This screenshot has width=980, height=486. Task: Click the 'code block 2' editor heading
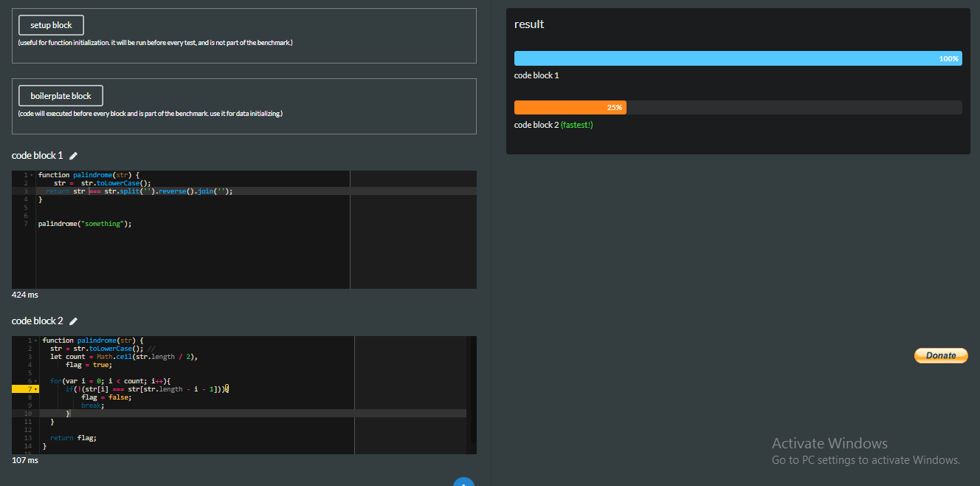pos(38,321)
